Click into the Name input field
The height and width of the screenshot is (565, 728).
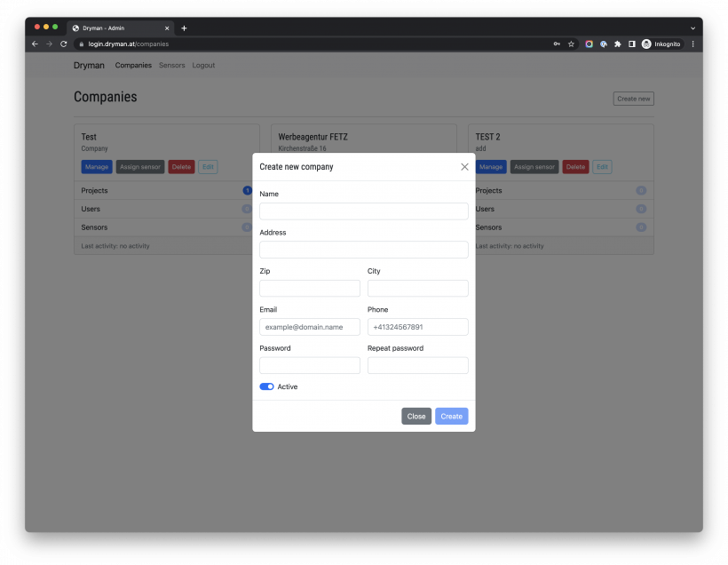click(363, 211)
